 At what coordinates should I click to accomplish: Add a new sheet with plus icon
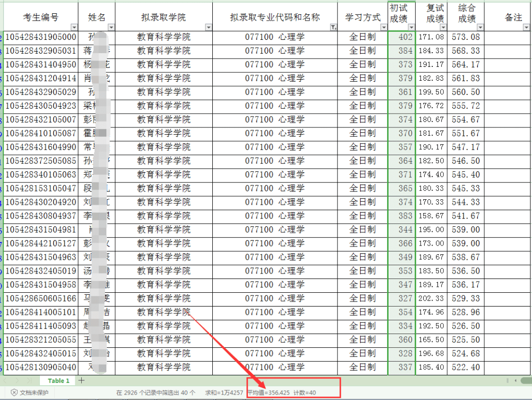coord(81,380)
